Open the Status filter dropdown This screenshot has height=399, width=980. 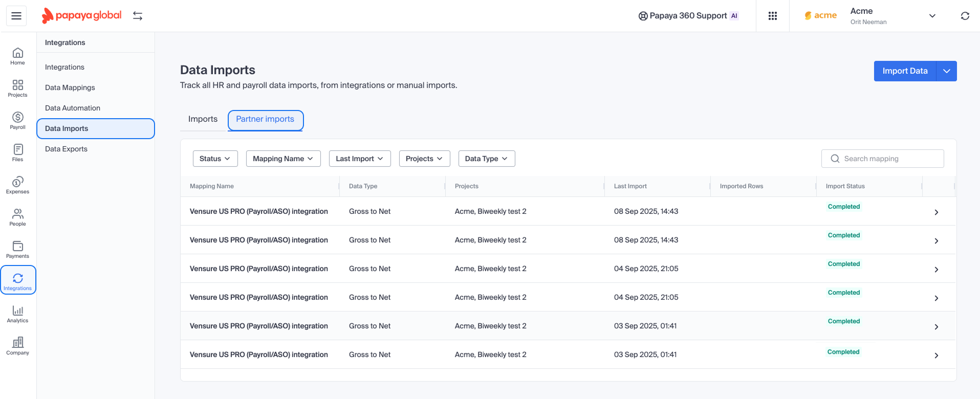(x=215, y=159)
